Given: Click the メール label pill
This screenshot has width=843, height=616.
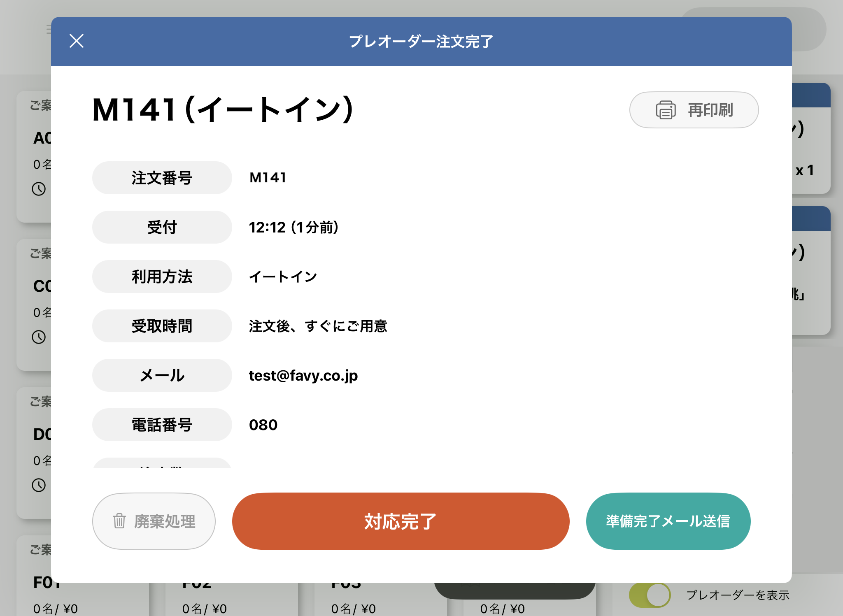Looking at the screenshot, I should (162, 375).
